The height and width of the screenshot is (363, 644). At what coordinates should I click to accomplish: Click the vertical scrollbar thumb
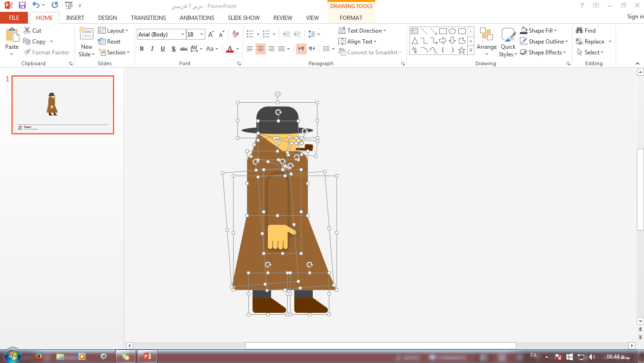coord(640,188)
